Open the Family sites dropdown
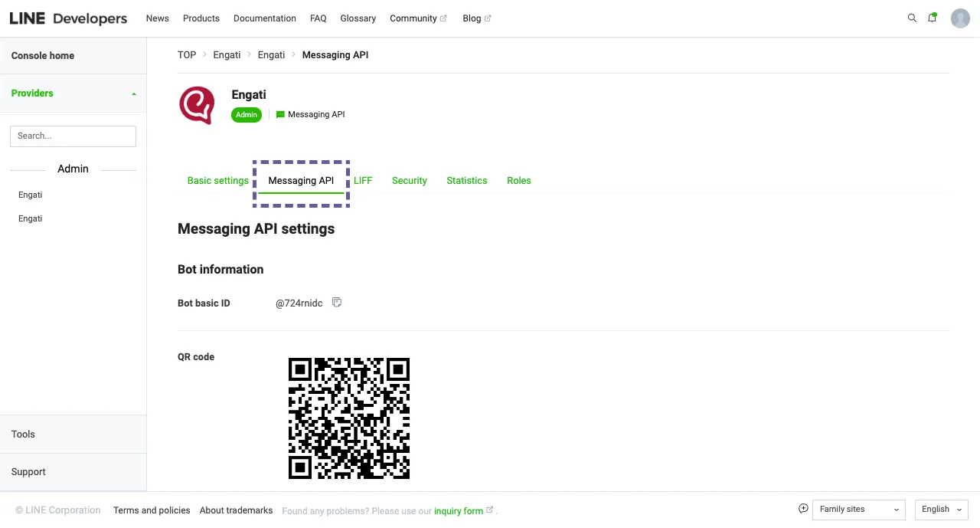Screen dimensions: 980x528 858,510
